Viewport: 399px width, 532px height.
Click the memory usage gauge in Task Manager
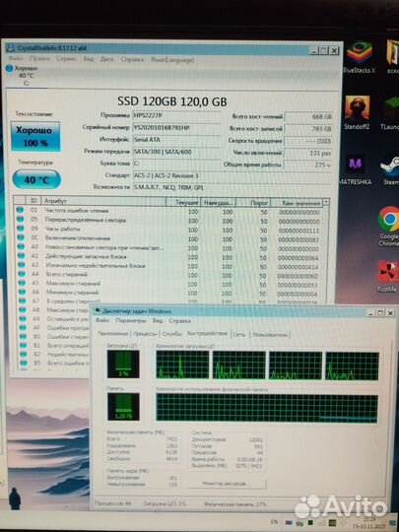pyautogui.click(x=123, y=407)
